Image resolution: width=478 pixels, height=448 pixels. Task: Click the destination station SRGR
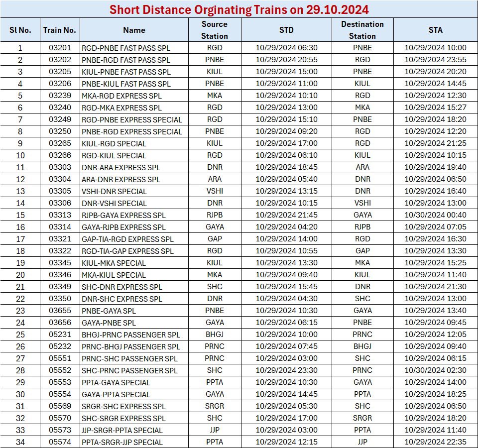click(362, 418)
